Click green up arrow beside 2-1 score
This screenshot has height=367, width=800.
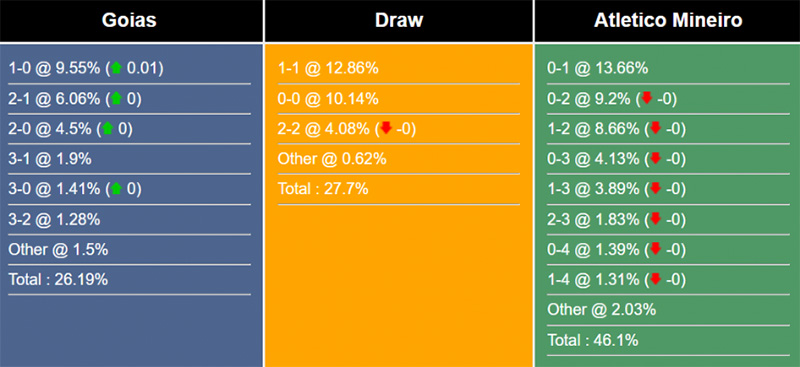click(x=116, y=99)
